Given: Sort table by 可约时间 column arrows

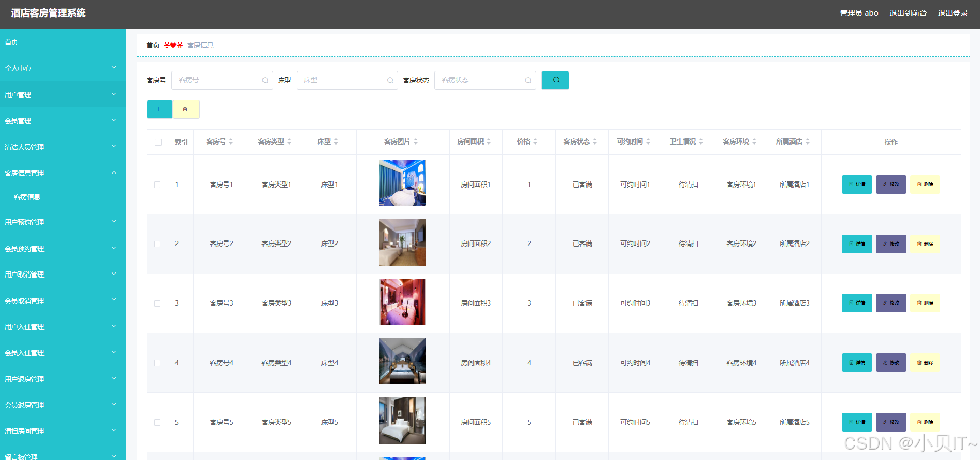Looking at the screenshot, I should coord(648,141).
